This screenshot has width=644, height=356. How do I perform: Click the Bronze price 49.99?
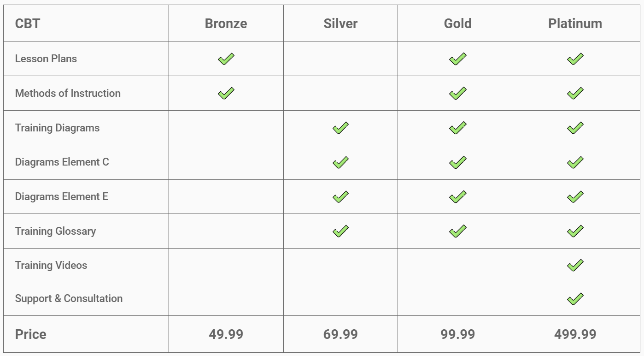(226, 334)
